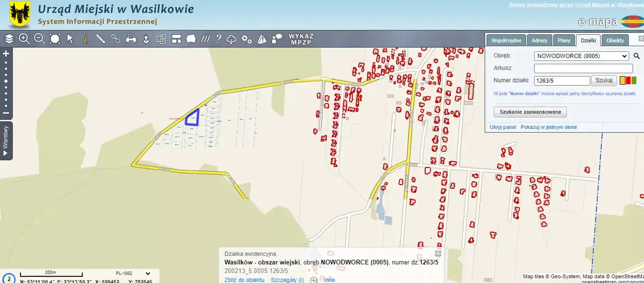644x283 pixels.
Task: Pick the red highlight color swatch
Action: [x=628, y=80]
